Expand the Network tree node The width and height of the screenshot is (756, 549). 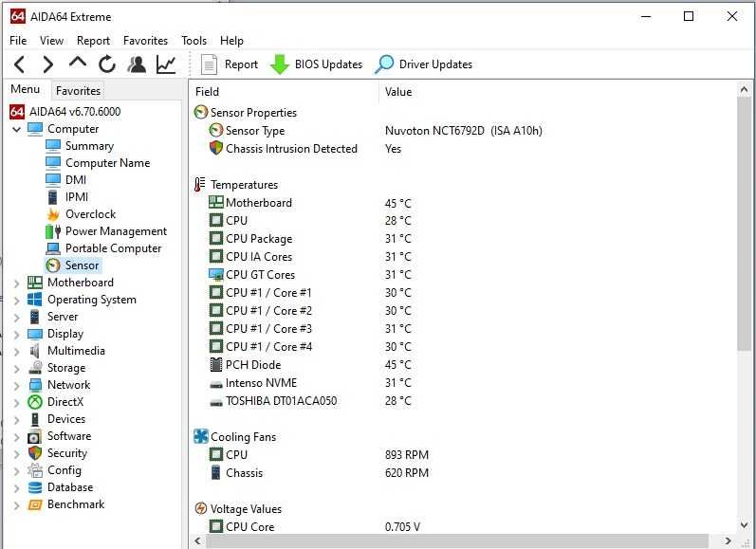tap(17, 385)
